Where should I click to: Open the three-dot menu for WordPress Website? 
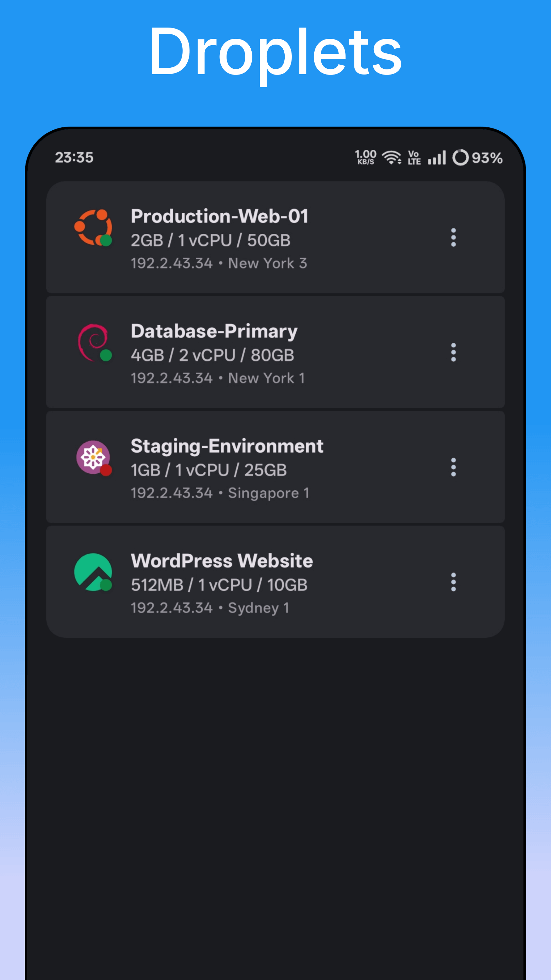tap(453, 582)
